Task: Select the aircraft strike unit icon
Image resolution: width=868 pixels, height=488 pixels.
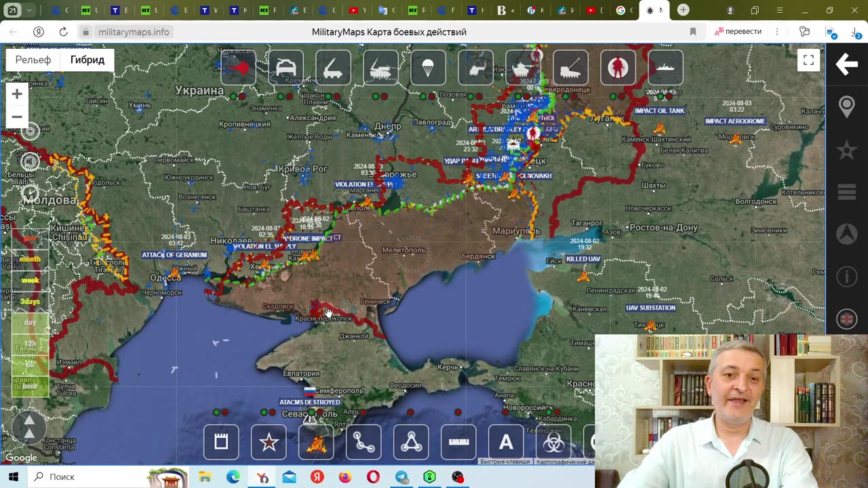Action: tap(238, 67)
